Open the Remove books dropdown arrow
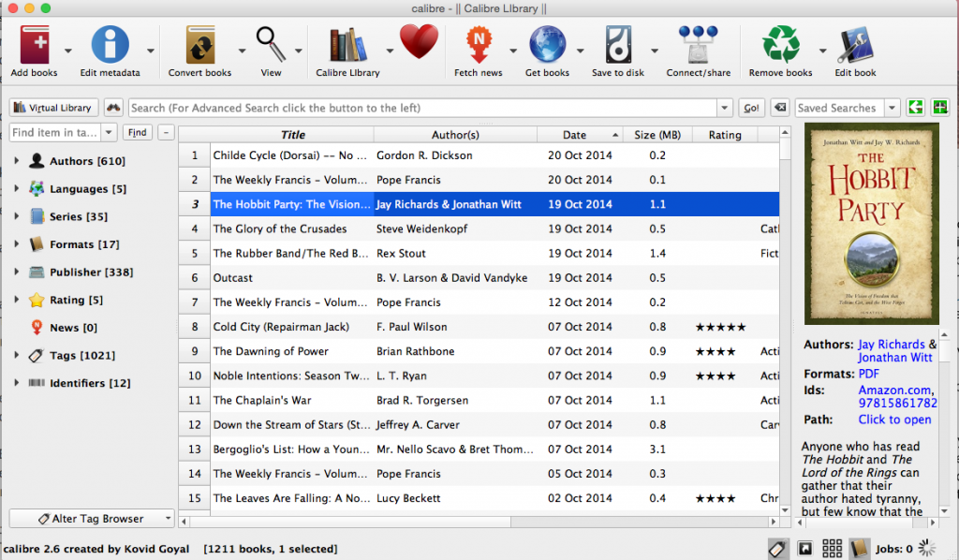The height and width of the screenshot is (560, 959). [x=822, y=51]
